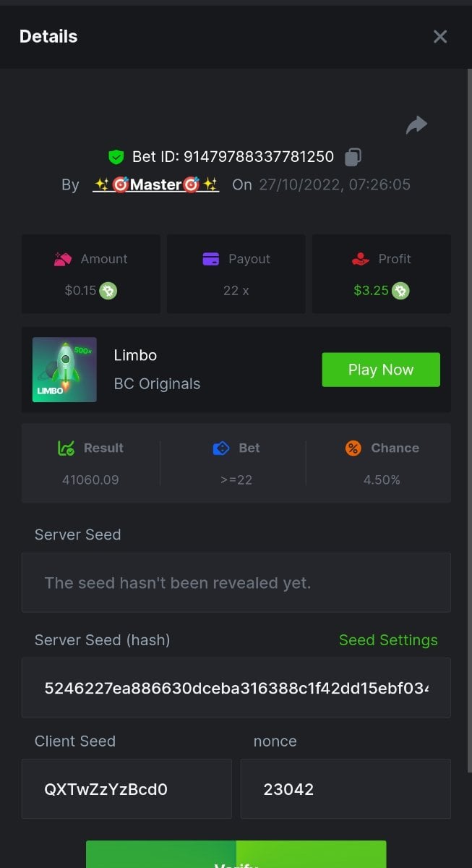Close the Details dialog
Image resolution: width=472 pixels, height=868 pixels.
coord(440,37)
